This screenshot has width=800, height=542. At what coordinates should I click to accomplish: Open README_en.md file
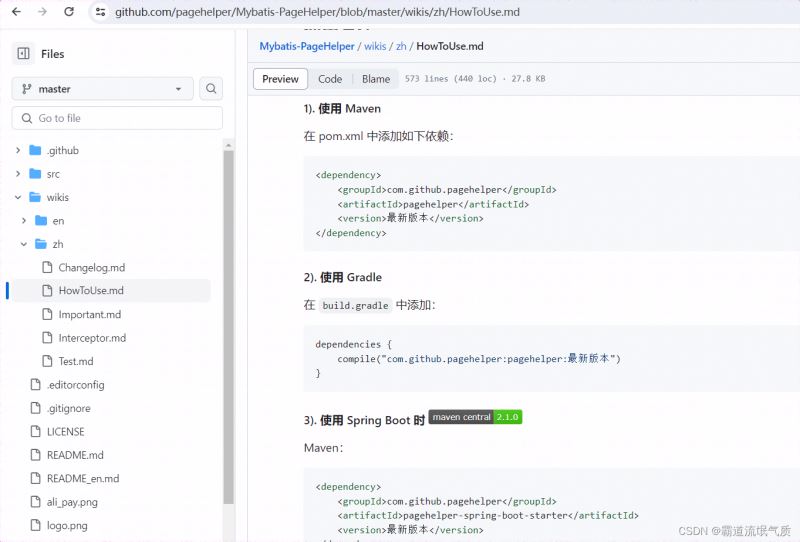pyautogui.click(x=83, y=479)
